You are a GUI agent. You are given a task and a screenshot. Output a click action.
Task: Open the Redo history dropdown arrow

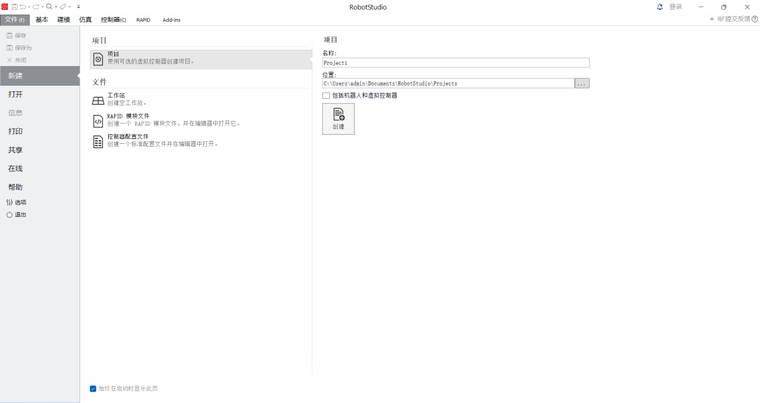(x=43, y=7)
